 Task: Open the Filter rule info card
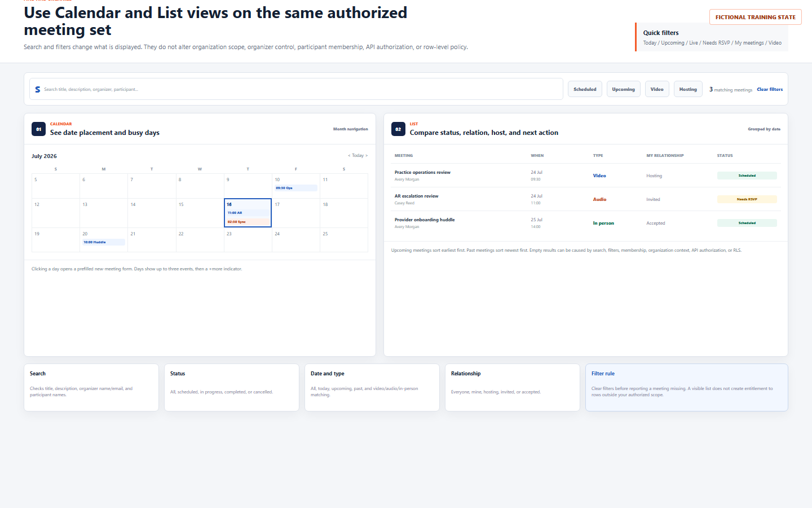pos(687,387)
